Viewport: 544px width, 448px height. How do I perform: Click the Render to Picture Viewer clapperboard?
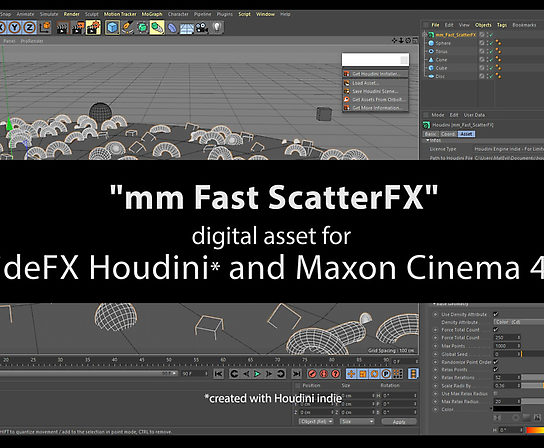[78, 27]
